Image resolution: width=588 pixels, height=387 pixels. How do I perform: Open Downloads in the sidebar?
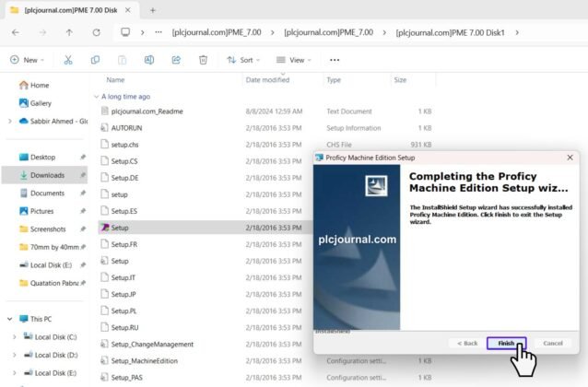tap(47, 175)
